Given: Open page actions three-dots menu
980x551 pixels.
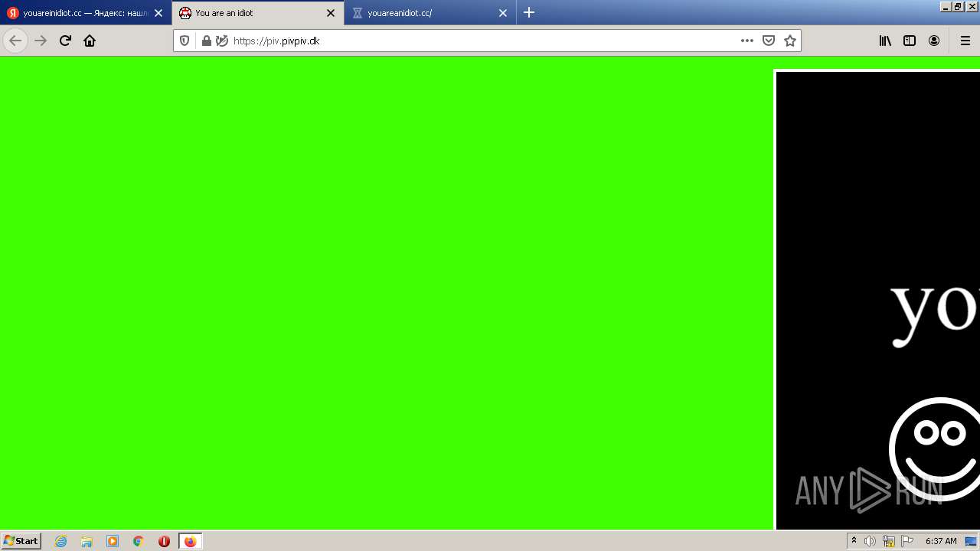Looking at the screenshot, I should [x=747, y=41].
